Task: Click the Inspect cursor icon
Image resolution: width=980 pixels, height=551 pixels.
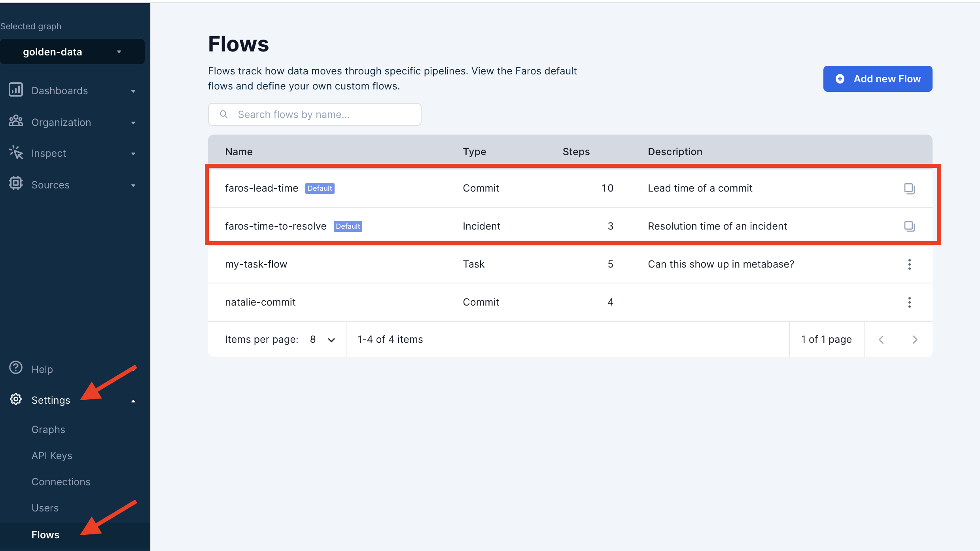Action: pos(16,152)
